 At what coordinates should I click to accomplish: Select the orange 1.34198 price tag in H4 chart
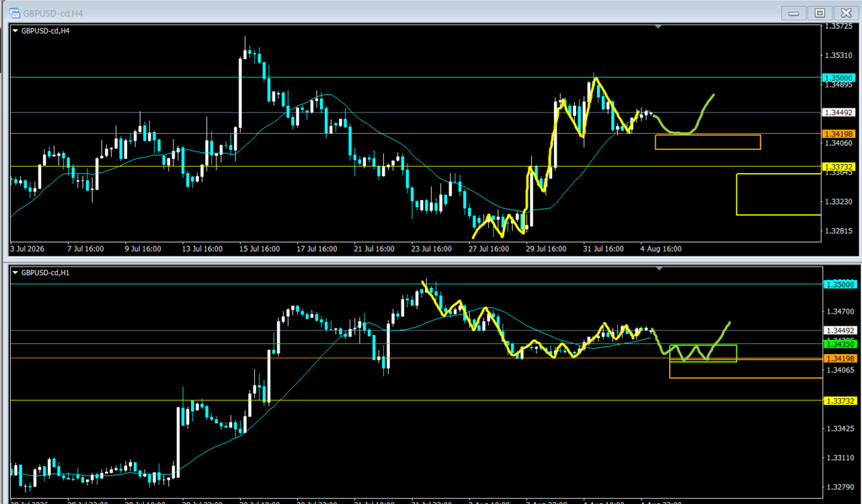838,134
